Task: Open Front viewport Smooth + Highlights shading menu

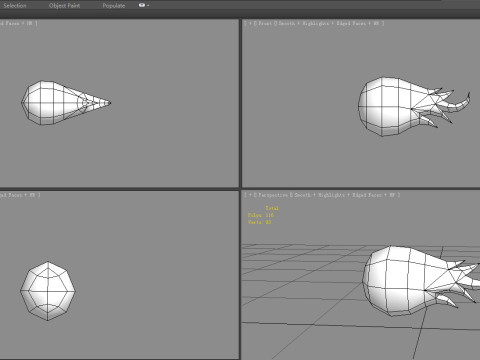Action: 304,23
